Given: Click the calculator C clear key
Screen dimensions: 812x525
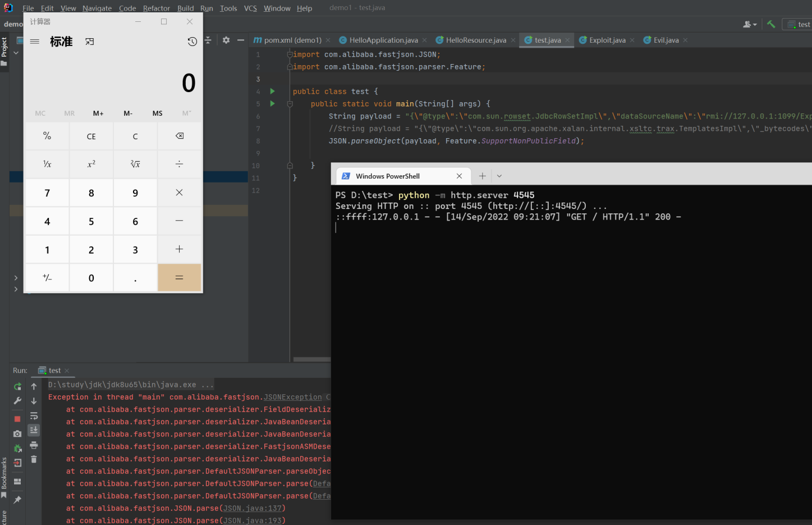Looking at the screenshot, I should 135,136.
